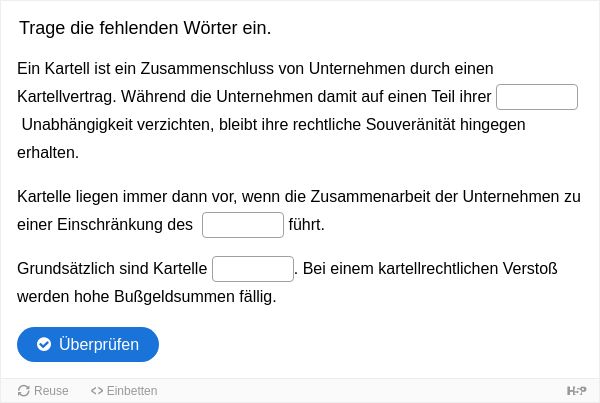Open the Reuse link
600x403 pixels.
[x=43, y=391]
